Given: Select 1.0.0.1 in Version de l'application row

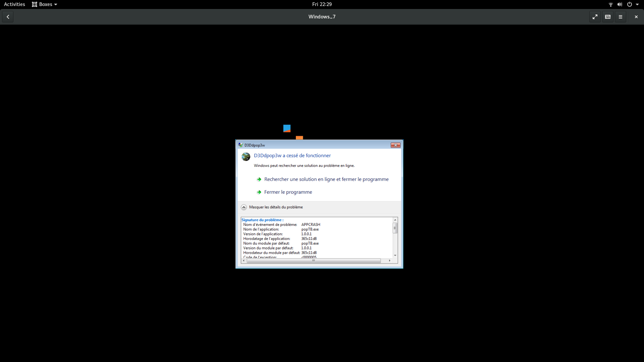Looking at the screenshot, I should point(306,234).
